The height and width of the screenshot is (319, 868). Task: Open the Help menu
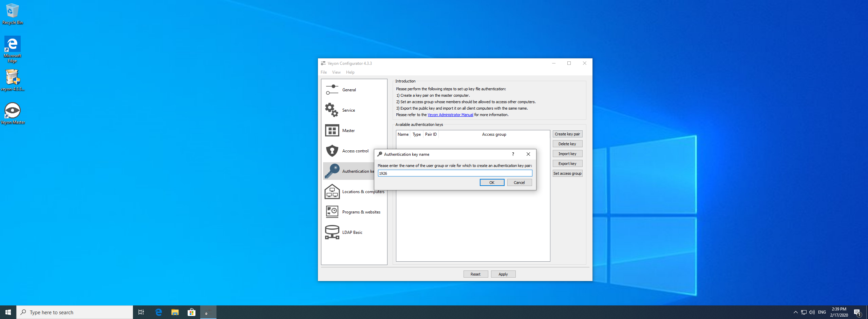tap(350, 72)
